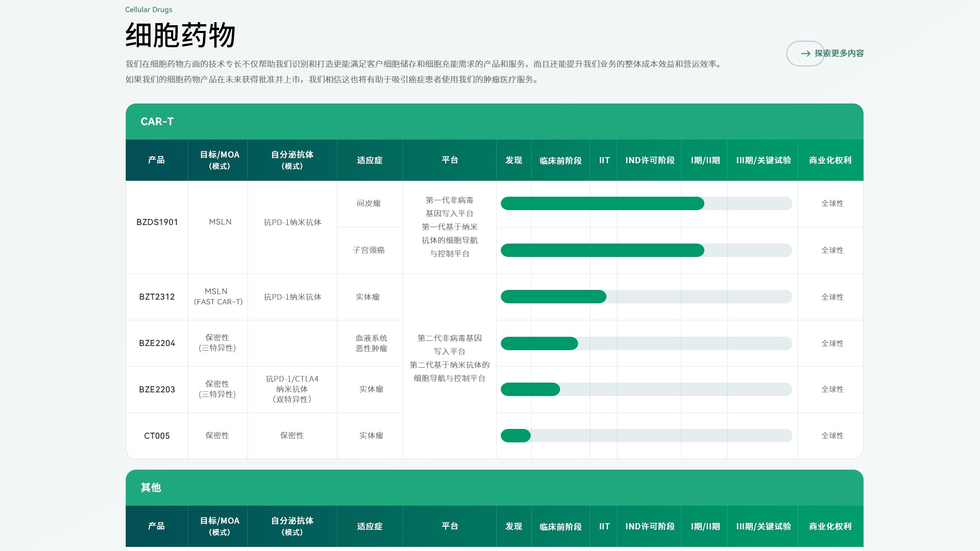Click the 产品 column header in CAR-T table
The width and height of the screenshot is (980, 551).
point(157,160)
